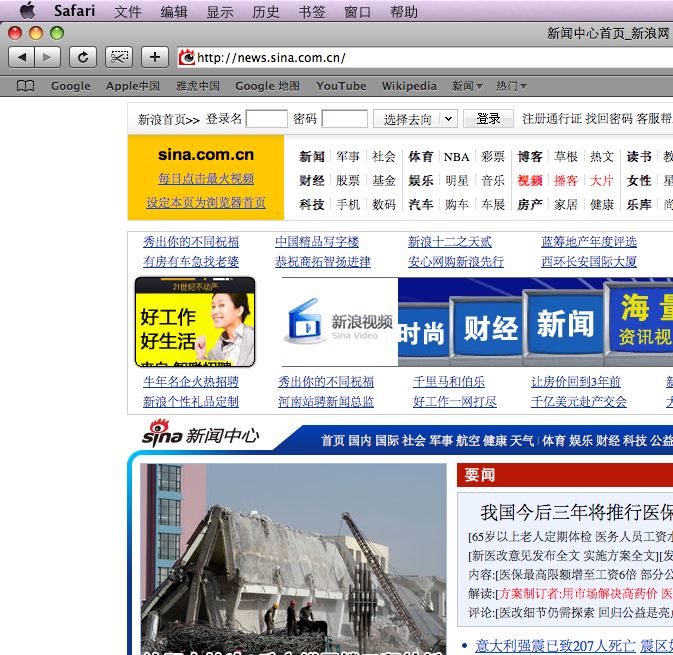673x655 pixels.
Task: Click the 河南站聘新闻总监 link
Action: tap(326, 402)
